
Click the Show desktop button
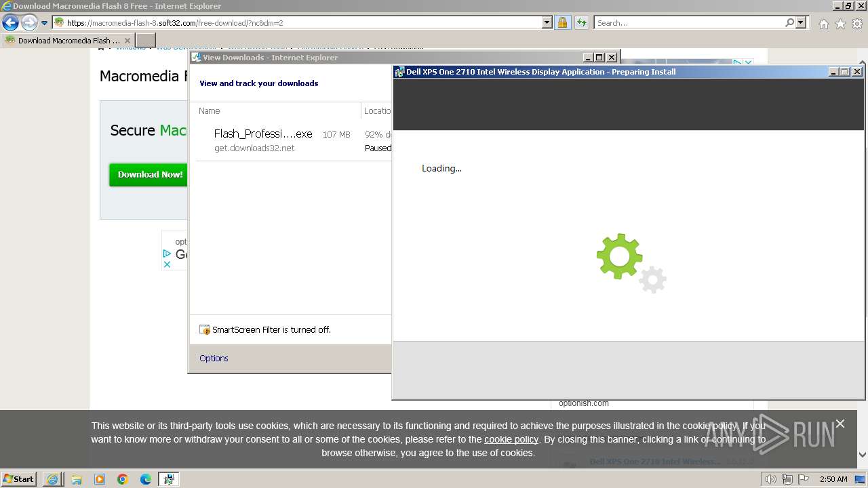click(861, 479)
